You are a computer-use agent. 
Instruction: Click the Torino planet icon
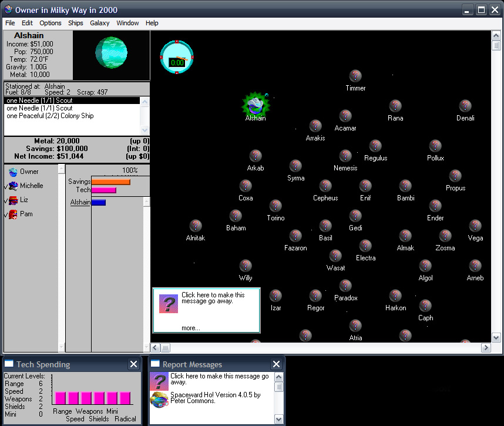275,206
